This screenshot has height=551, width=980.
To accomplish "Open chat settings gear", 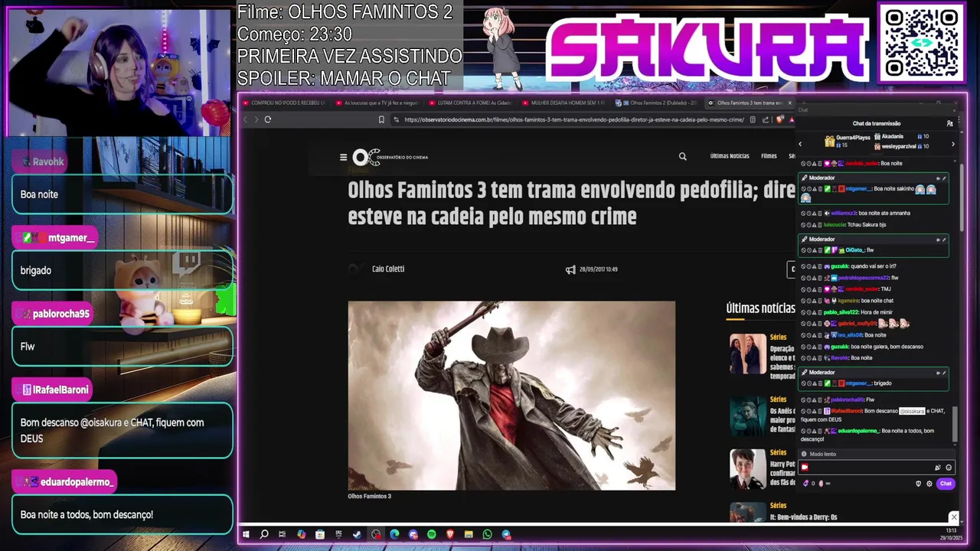I will [x=929, y=484].
